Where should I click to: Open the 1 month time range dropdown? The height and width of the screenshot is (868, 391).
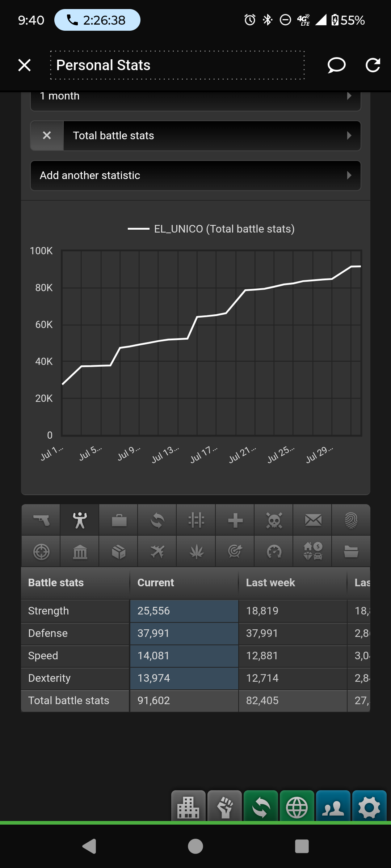[195, 98]
